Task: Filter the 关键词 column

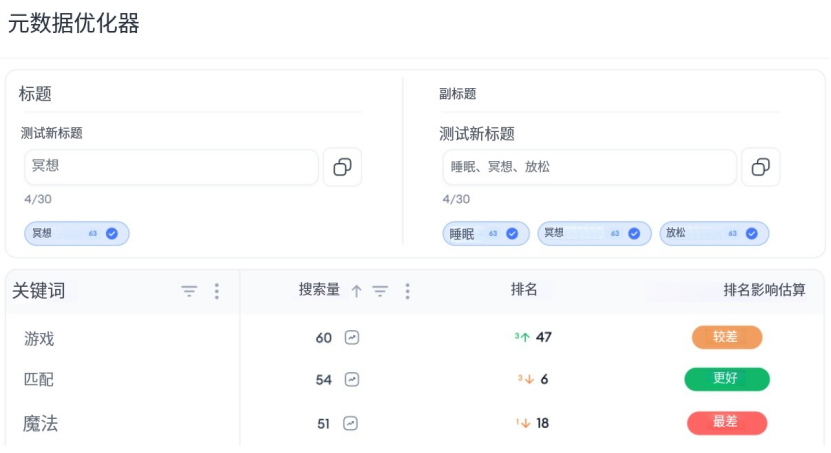Action: click(189, 291)
